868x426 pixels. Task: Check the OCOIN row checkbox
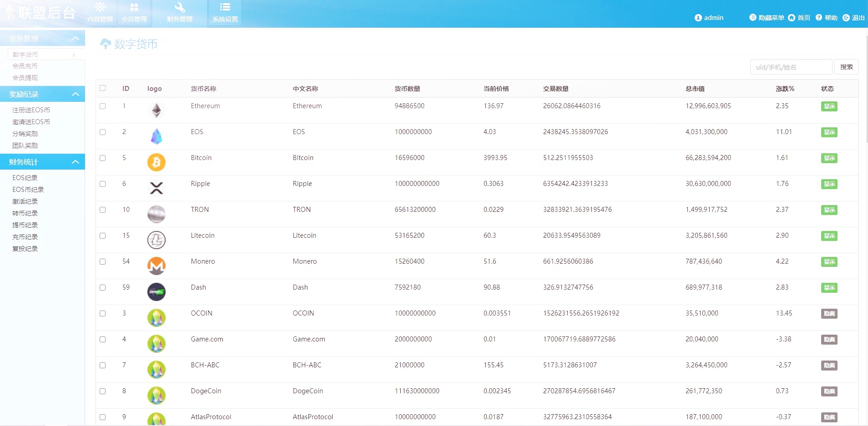point(102,313)
